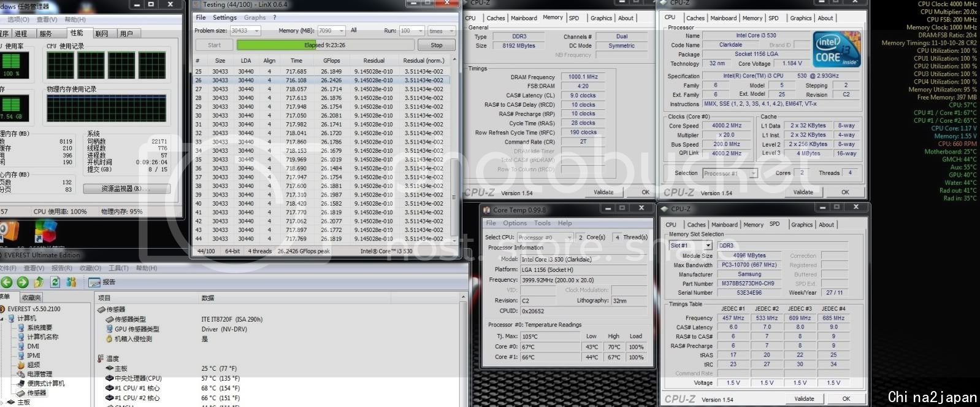Click the ITE IT8720F sensor type value
The height and width of the screenshot is (407, 980).
pyautogui.click(x=232, y=319)
